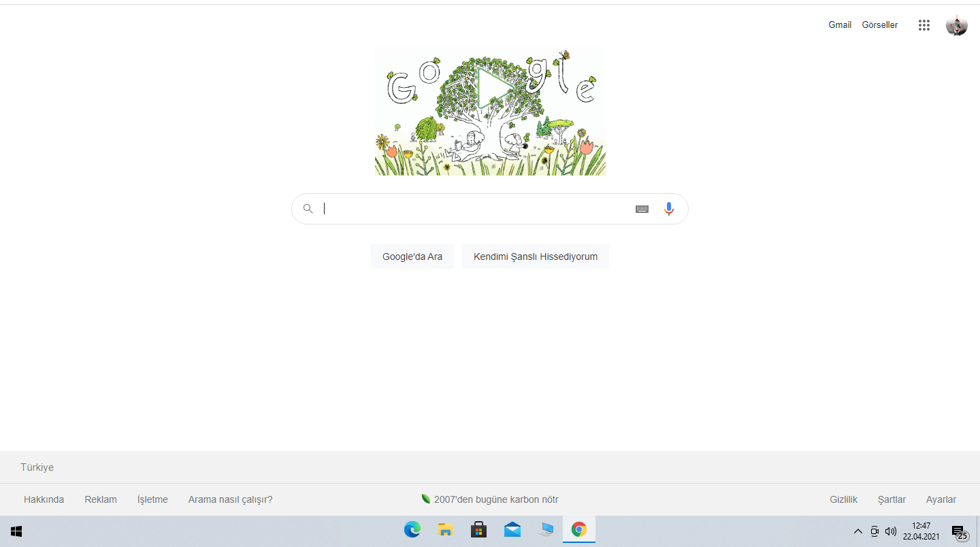
Task: Open the Gmail link
Action: [x=840, y=25]
